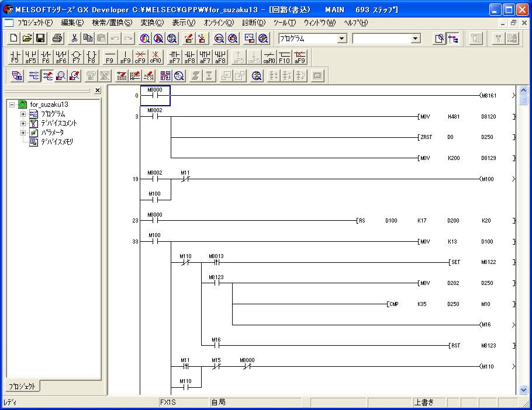Toggle write mode button in third toolbar
The height and width of the screenshot is (410, 532).
pos(47,75)
